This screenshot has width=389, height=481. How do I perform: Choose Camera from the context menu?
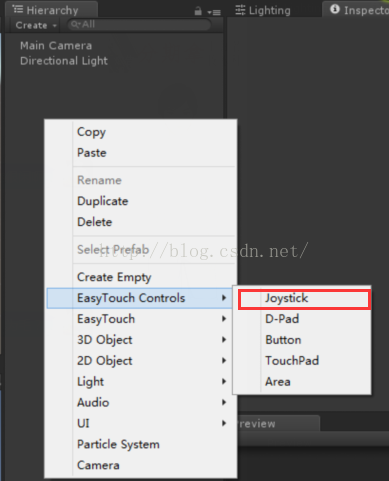[141, 465]
